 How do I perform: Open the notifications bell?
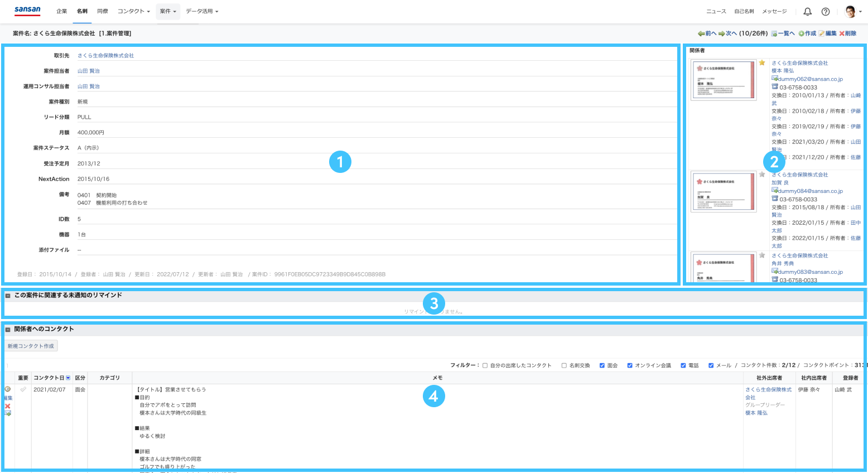(x=807, y=12)
